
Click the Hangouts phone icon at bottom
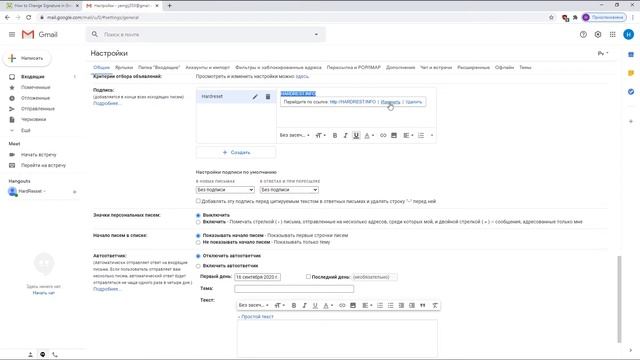pos(55,355)
